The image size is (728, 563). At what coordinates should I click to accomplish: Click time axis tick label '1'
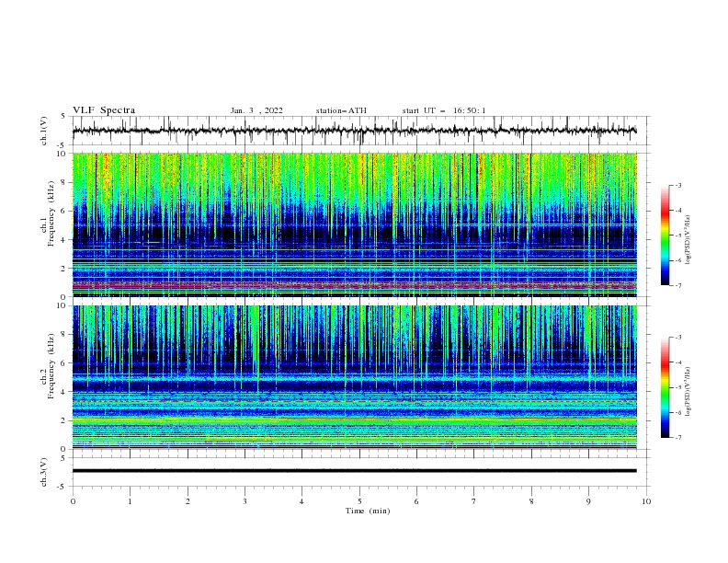(x=130, y=501)
